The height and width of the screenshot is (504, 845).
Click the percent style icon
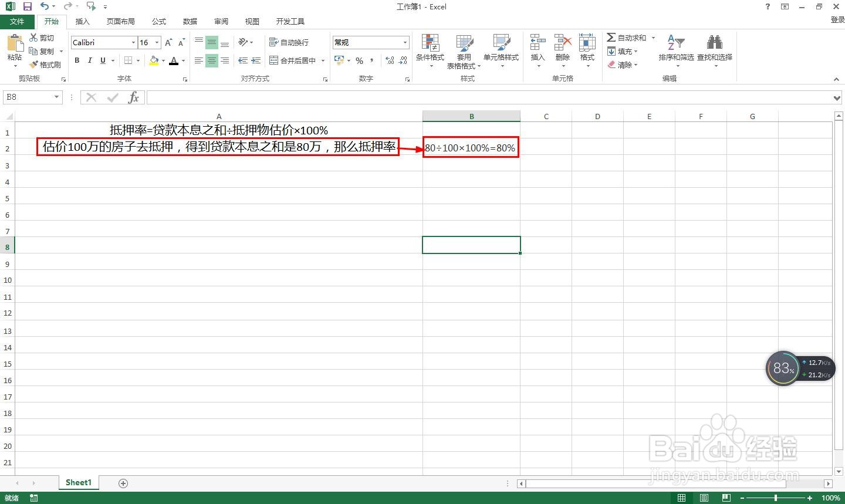pos(359,60)
